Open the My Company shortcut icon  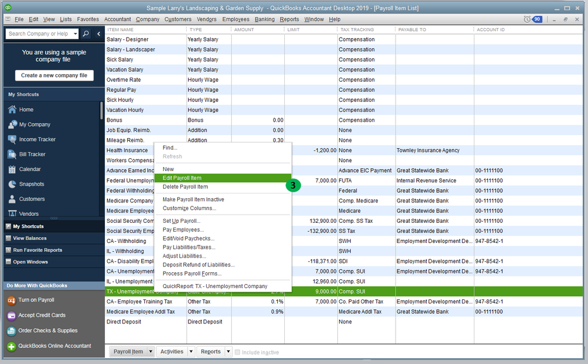pyautogui.click(x=11, y=125)
